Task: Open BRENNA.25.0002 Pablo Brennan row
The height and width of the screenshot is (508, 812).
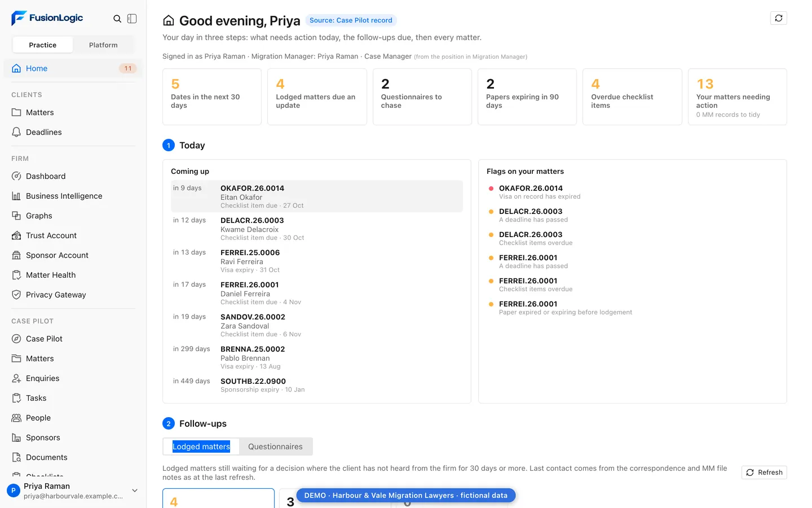Action: click(316, 357)
